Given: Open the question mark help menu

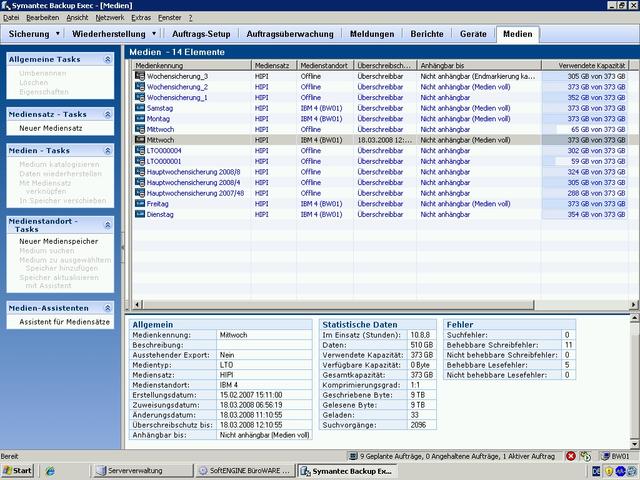Looking at the screenshot, I should tap(190, 18).
